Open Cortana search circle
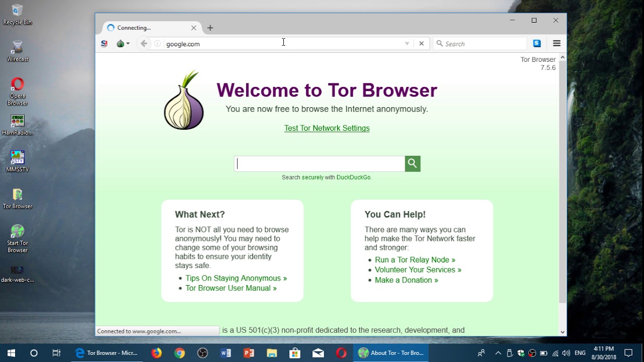This screenshot has width=644, height=362. point(34,353)
